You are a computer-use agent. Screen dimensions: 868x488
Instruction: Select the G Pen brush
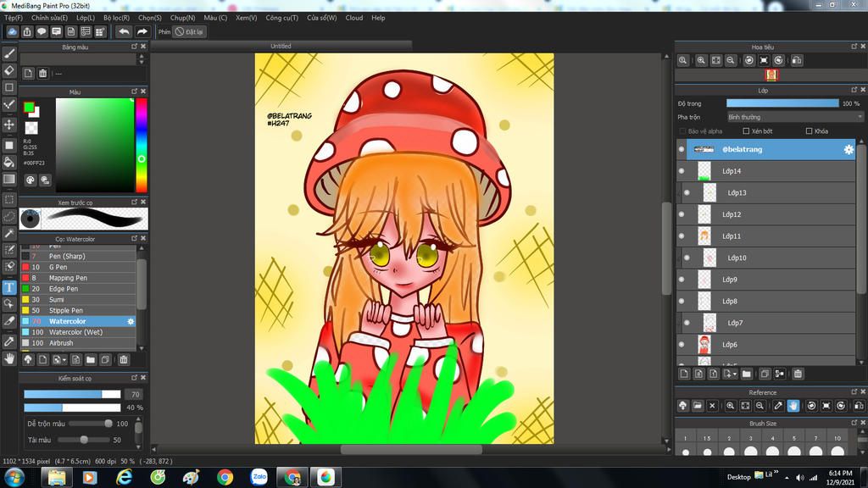(78, 267)
